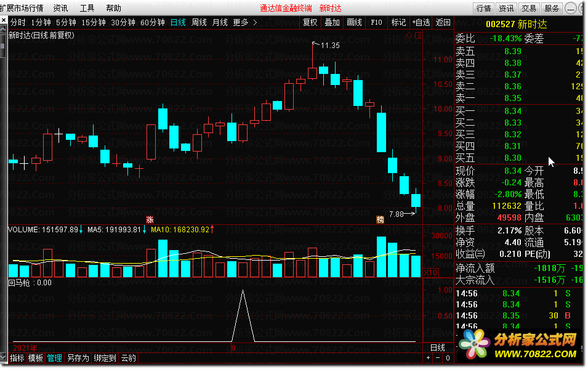Click the 0 reset button at chart bottom
Image resolution: width=588 pixels, height=369 pixels.
pos(448,358)
